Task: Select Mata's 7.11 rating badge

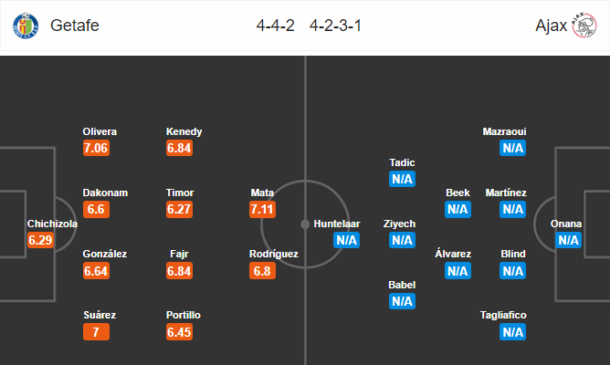Action: [263, 209]
